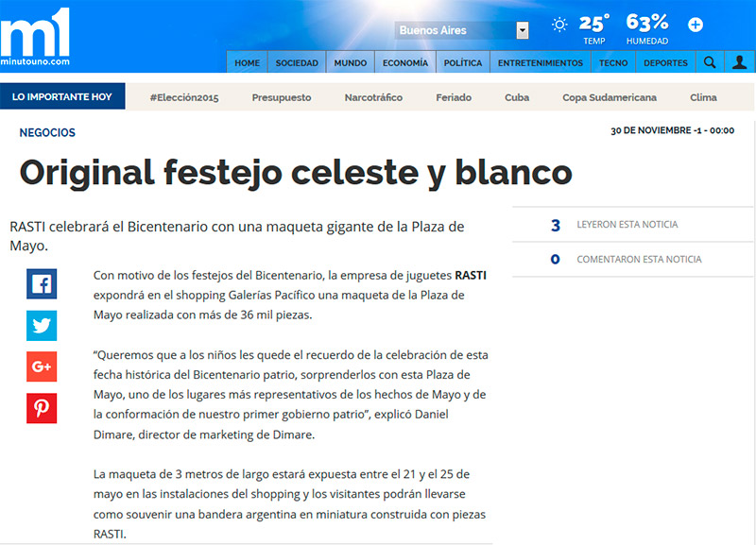Click the date 30 DE NOVIEMBRE -1 - 00:00
The image size is (756, 545).
tap(672, 130)
